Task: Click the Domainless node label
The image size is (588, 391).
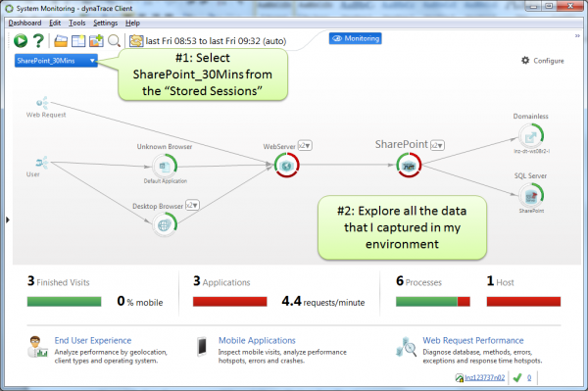Action: tap(530, 117)
